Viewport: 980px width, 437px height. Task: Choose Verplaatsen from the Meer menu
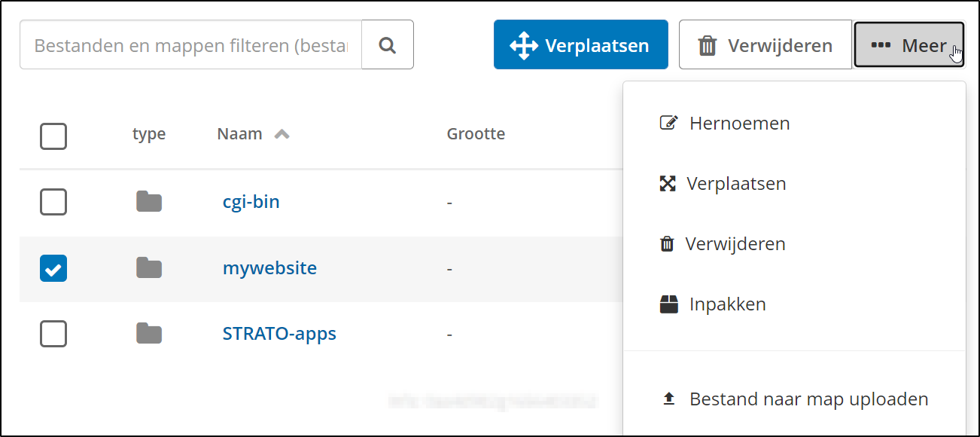click(735, 184)
